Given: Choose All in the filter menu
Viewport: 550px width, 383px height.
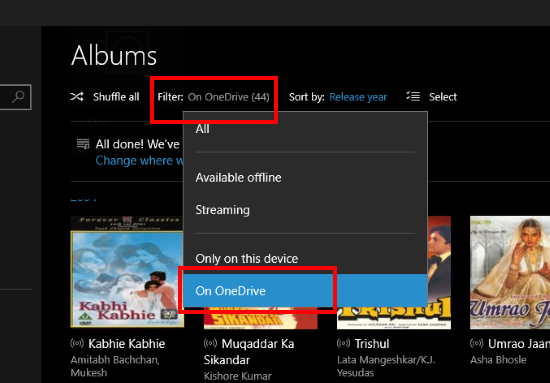Looking at the screenshot, I should [305, 129].
